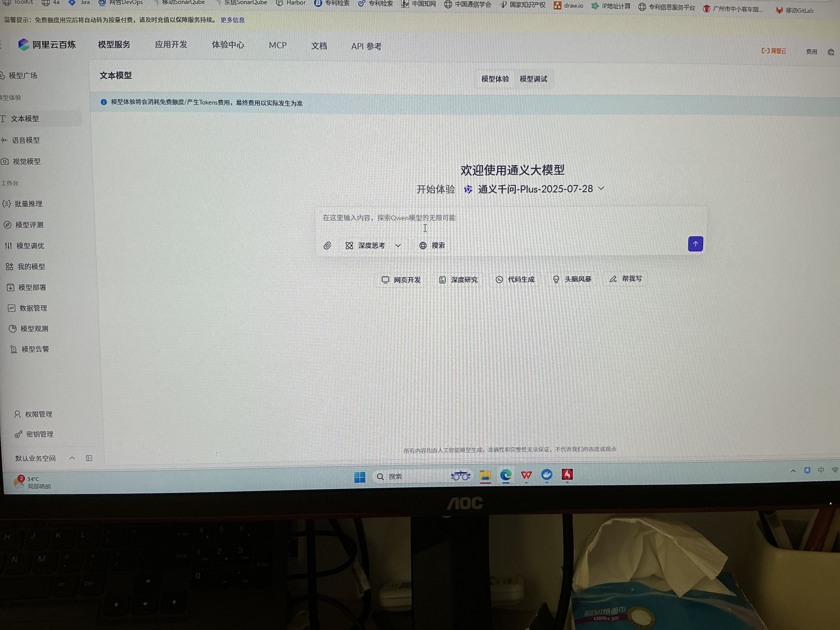Switch to the 模型调试 tab
This screenshot has width=840, height=630.
[x=533, y=79]
